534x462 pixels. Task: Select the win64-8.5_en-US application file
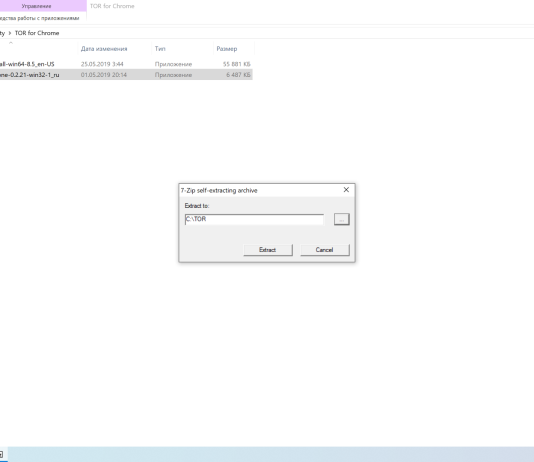tap(27, 64)
